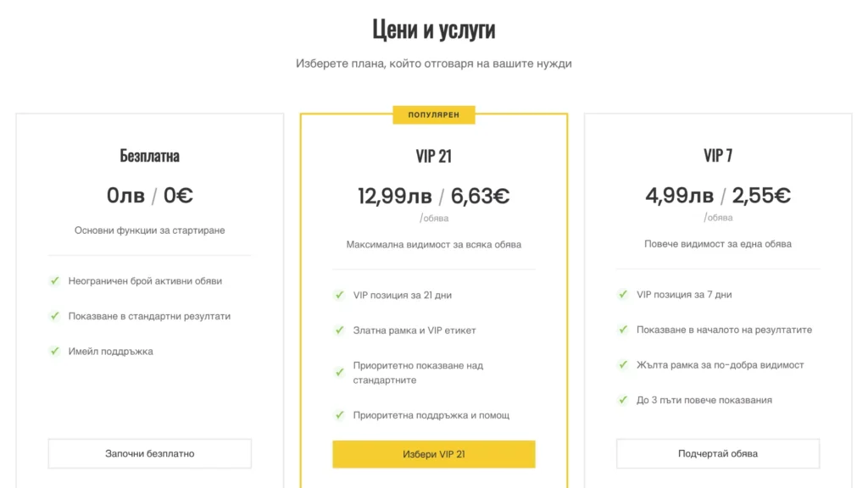Open the Цени и услуги heading
Image resolution: width=868 pixels, height=488 pixels.
[434, 29]
